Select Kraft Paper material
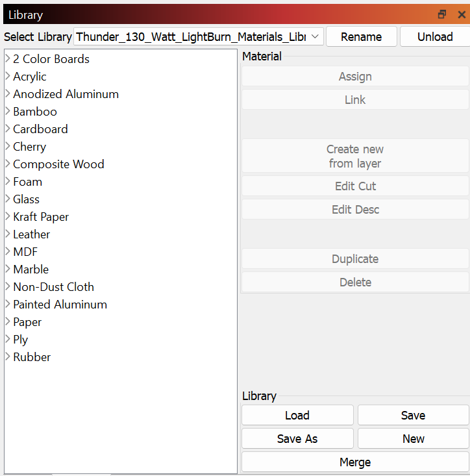470x476 pixels. pos(41,217)
